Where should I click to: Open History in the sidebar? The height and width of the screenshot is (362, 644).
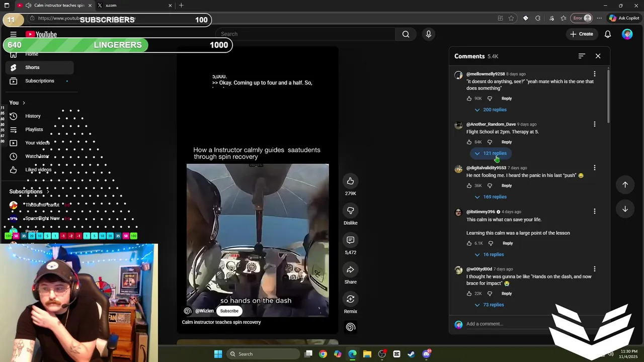point(40,116)
